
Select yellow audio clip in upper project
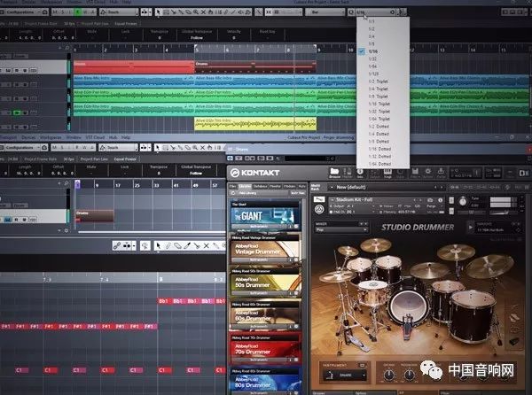coord(255,124)
